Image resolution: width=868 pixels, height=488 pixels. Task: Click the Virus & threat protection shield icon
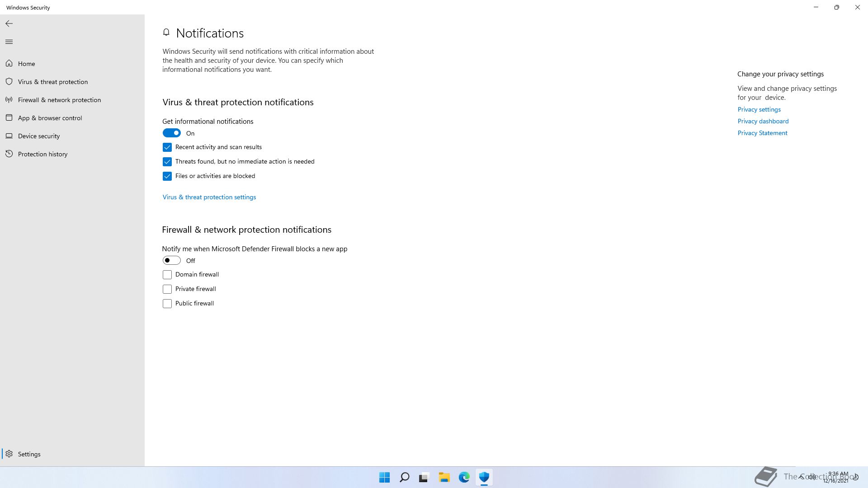pyautogui.click(x=9, y=82)
